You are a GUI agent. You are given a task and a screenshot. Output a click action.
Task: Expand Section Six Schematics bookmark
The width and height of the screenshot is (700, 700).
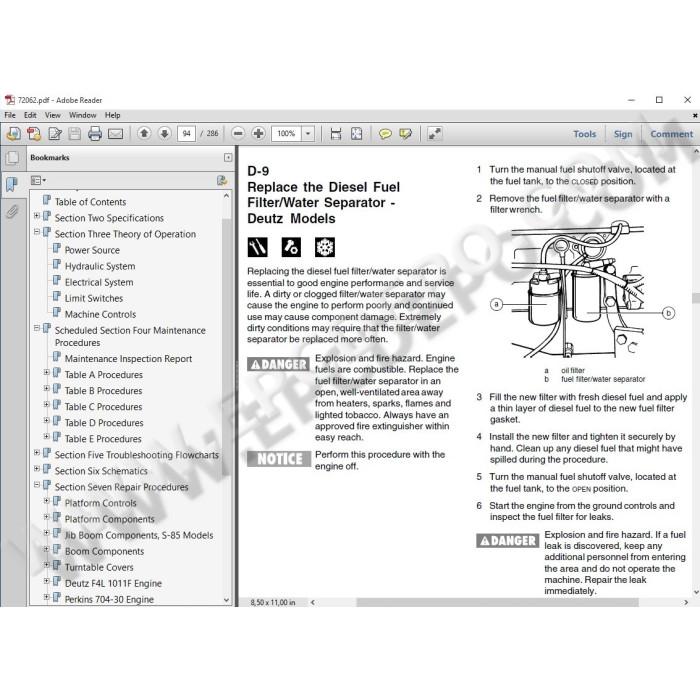tap(37, 468)
